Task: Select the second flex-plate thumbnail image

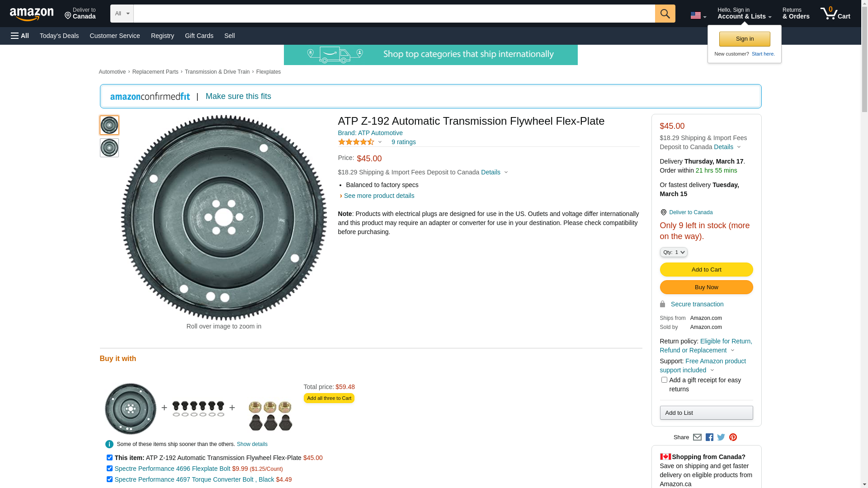Action: [x=109, y=148]
